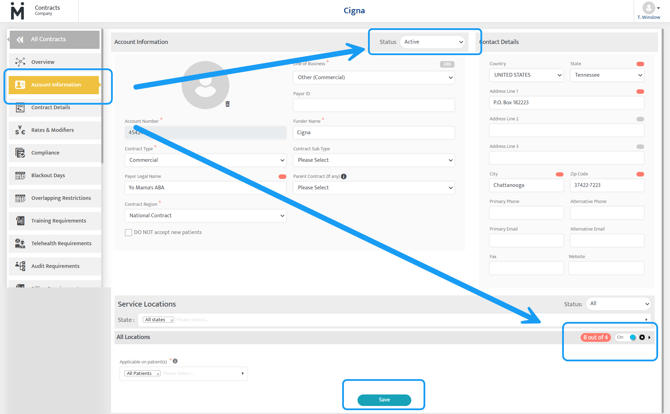Check 'DO NOT accept new patients' box
This screenshot has height=414, width=670.
(129, 232)
